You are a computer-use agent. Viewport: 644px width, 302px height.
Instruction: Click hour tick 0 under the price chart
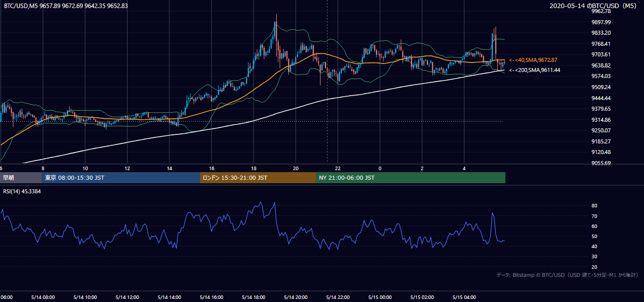pyautogui.click(x=380, y=168)
